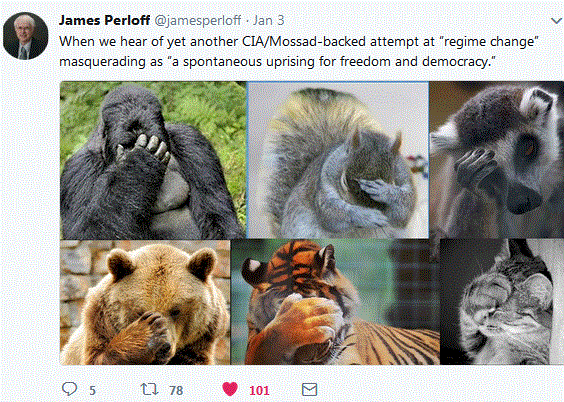Click the second line of tweet text
The image size is (564, 402).
click(277, 61)
